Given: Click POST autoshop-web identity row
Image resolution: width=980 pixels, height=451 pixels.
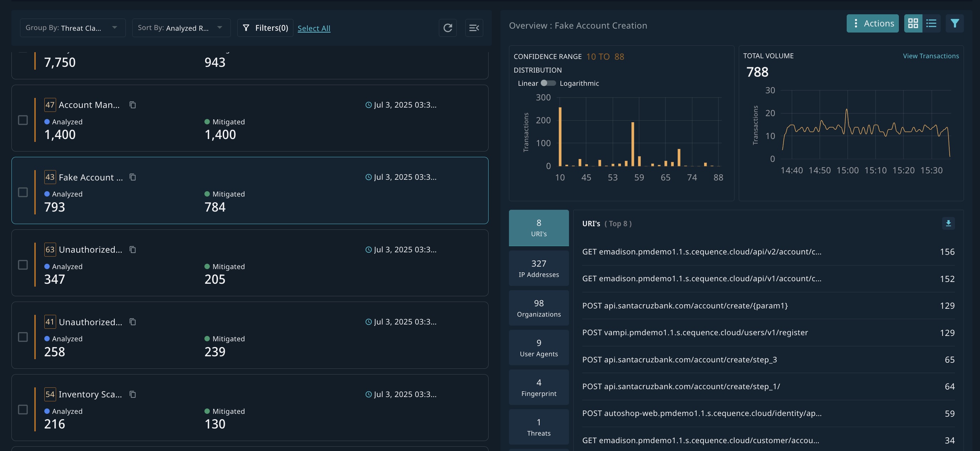Looking at the screenshot, I should click(768, 413).
